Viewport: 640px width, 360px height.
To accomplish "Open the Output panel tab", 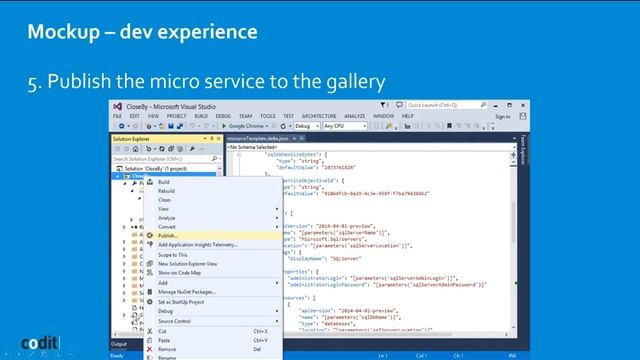I will coord(119,344).
